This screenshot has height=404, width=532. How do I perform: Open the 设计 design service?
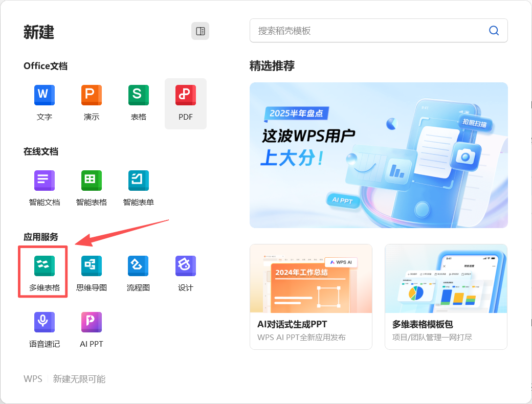186,266
